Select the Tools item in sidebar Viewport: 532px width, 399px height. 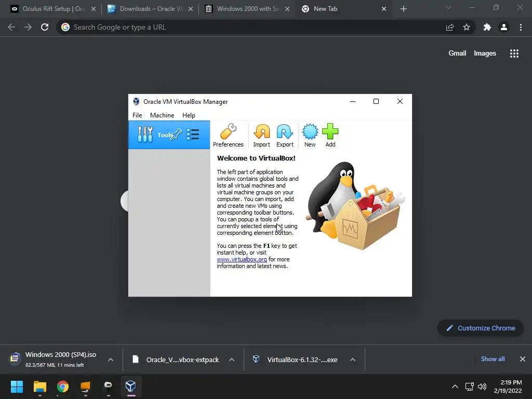tap(169, 135)
